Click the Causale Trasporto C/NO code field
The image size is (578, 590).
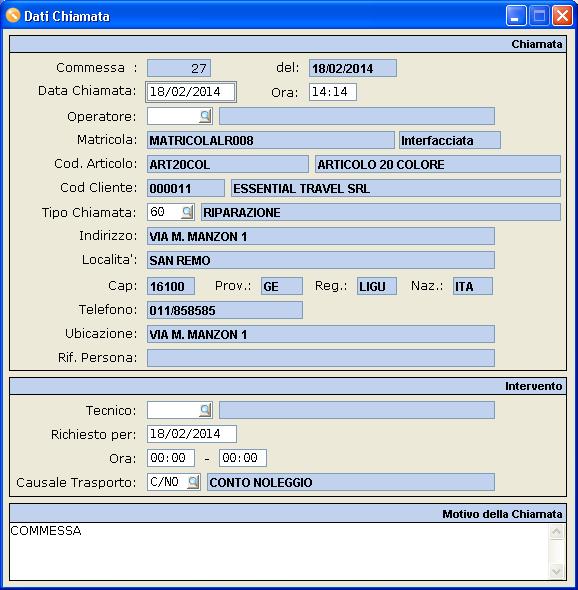tap(167, 482)
